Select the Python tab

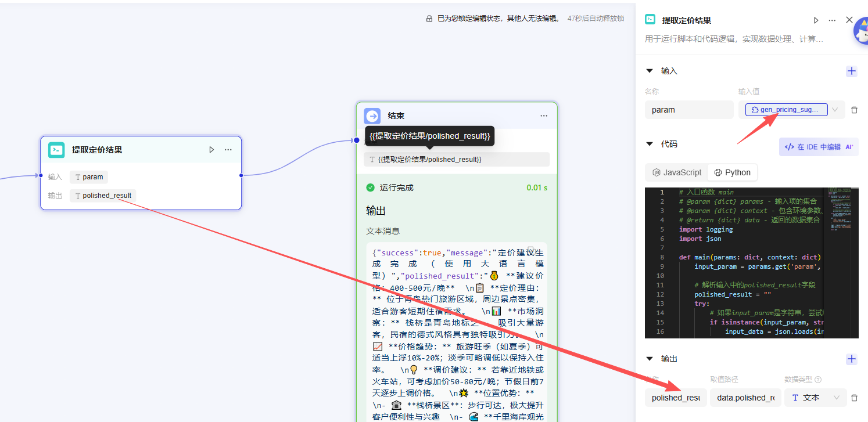[732, 172]
